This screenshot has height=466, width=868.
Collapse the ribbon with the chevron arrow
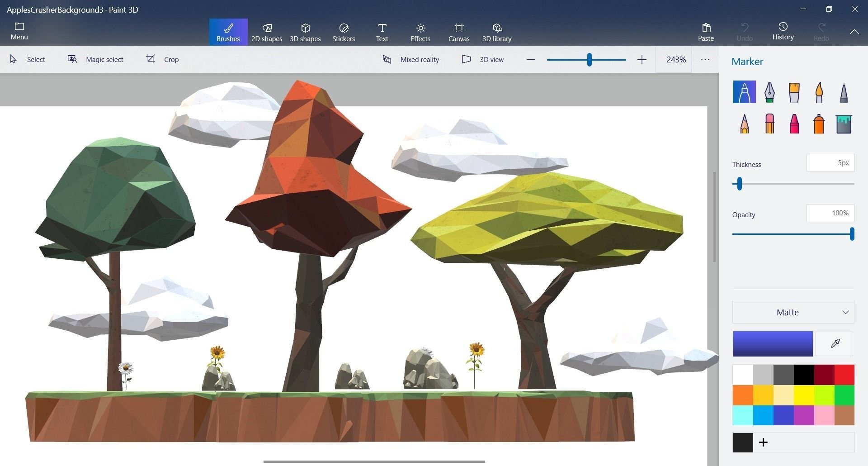click(854, 32)
